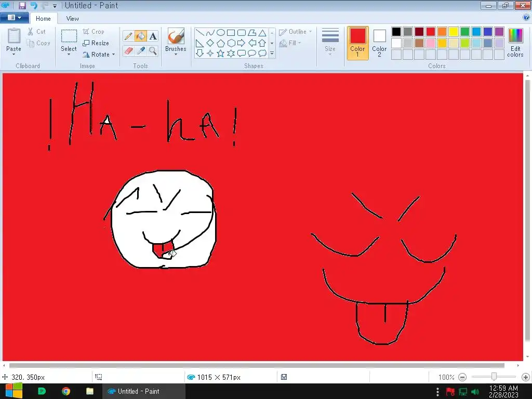532x399 pixels.
Task: Click the Save icon in quick access toolbar
Action: tap(22, 5)
